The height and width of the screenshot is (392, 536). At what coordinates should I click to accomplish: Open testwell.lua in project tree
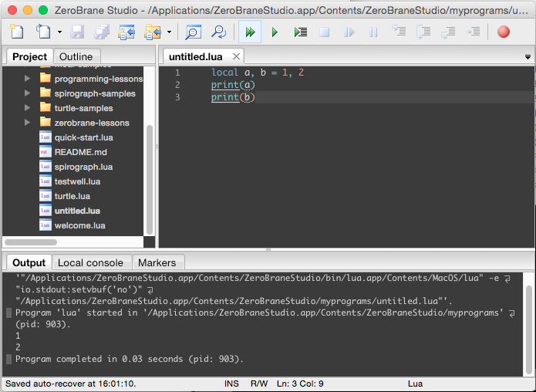pos(78,181)
